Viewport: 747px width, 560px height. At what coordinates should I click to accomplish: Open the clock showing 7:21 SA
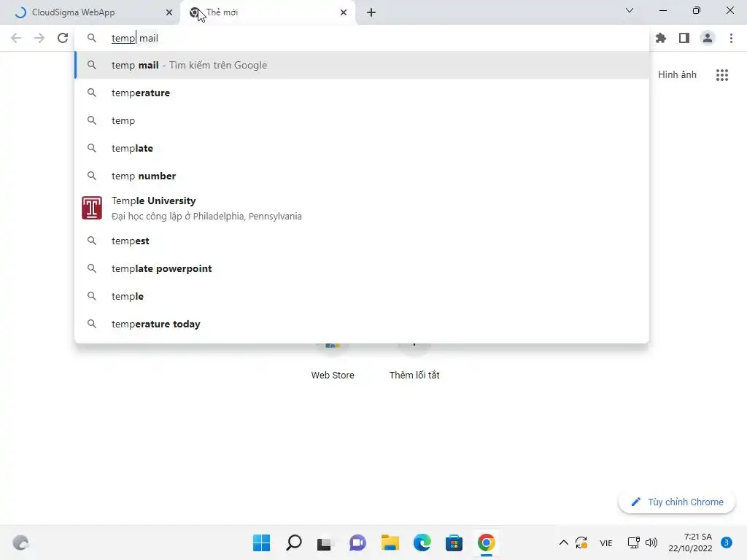tap(690, 542)
